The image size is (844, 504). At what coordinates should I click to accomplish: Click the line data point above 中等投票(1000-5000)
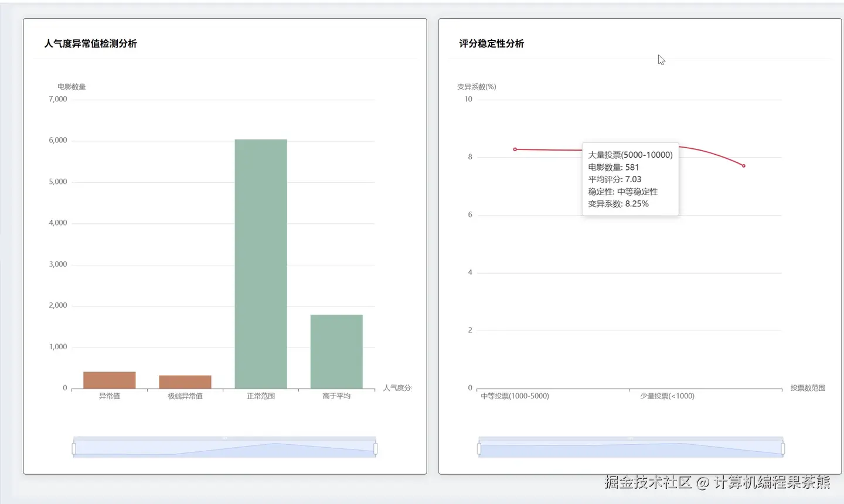(x=515, y=149)
